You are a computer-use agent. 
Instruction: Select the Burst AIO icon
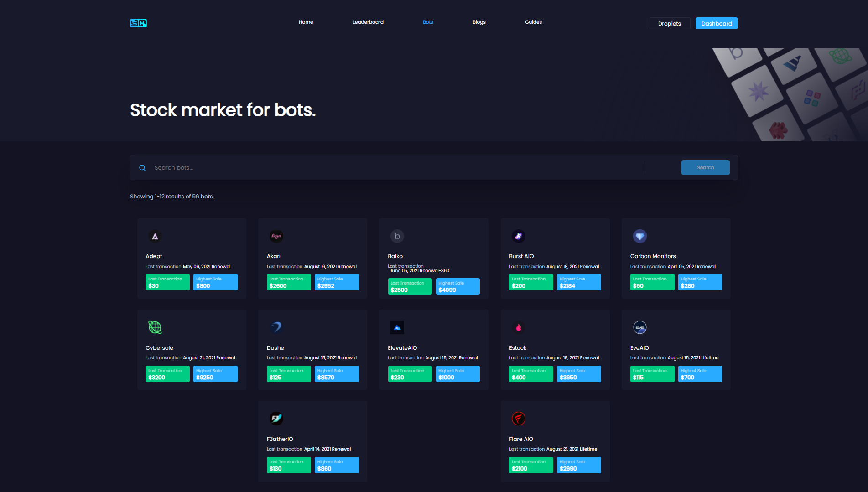(x=518, y=236)
